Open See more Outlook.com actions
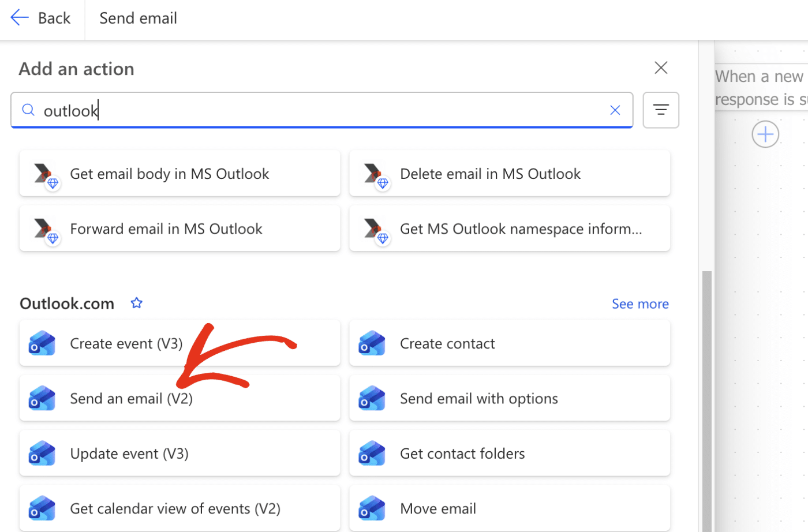Image resolution: width=808 pixels, height=532 pixels. (640, 304)
